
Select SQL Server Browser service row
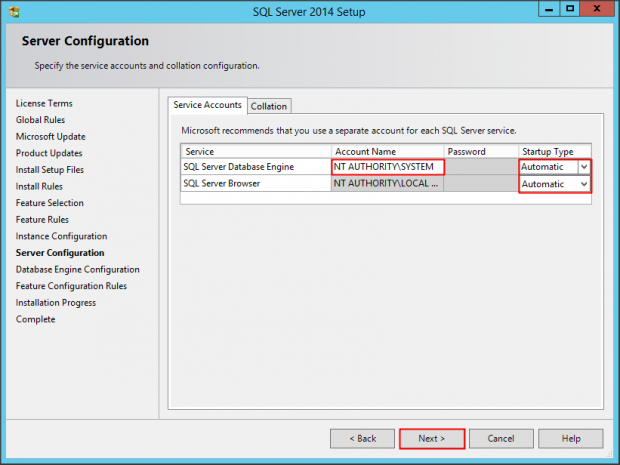[x=256, y=183]
